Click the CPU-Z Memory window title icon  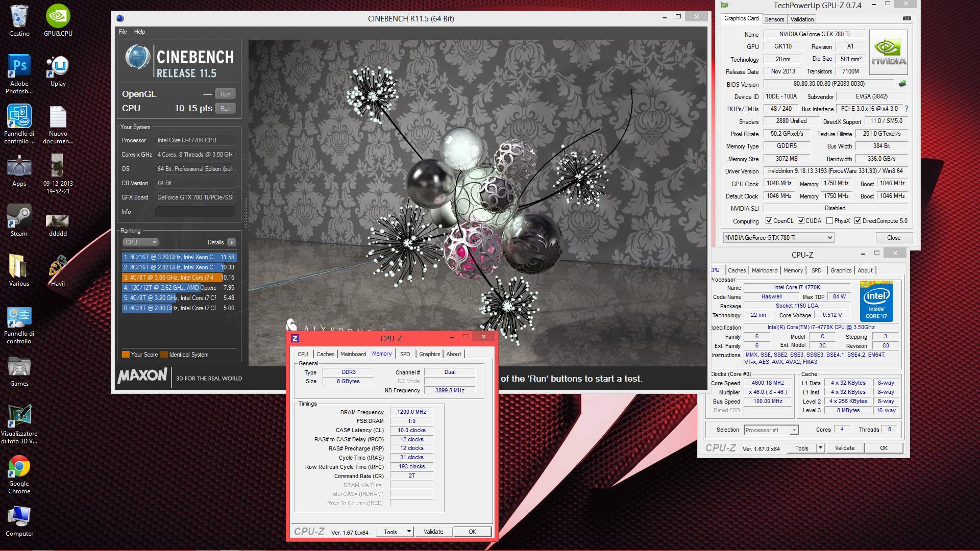[x=295, y=338]
